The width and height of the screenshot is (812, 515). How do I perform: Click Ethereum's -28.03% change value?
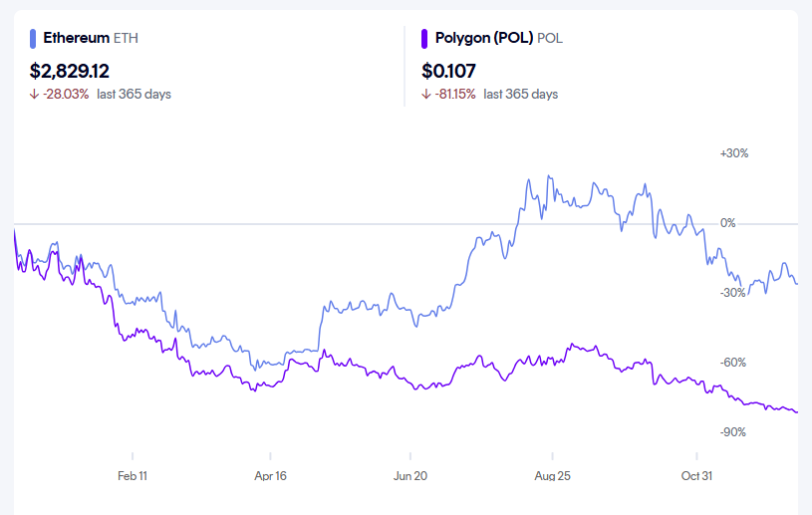66,95
